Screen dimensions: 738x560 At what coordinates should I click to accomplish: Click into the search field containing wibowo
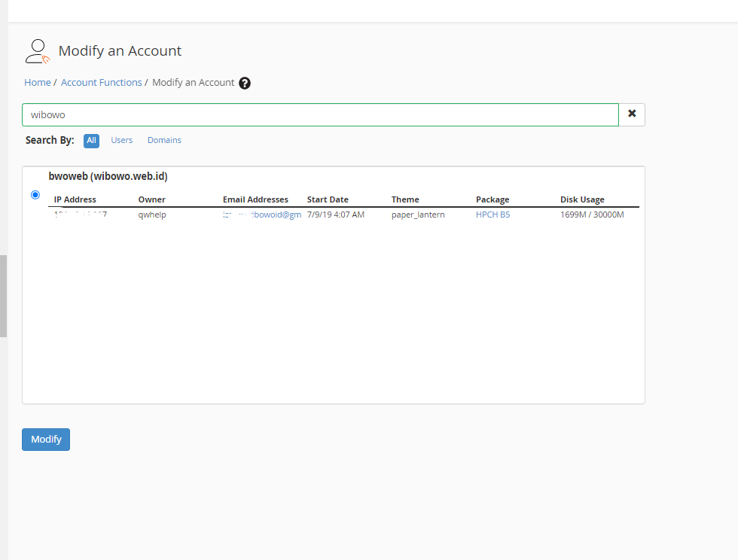pyautogui.click(x=320, y=115)
